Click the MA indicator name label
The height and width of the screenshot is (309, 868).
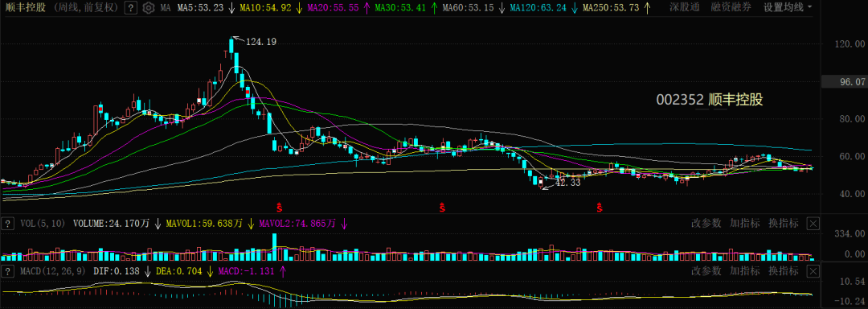pyautogui.click(x=166, y=8)
